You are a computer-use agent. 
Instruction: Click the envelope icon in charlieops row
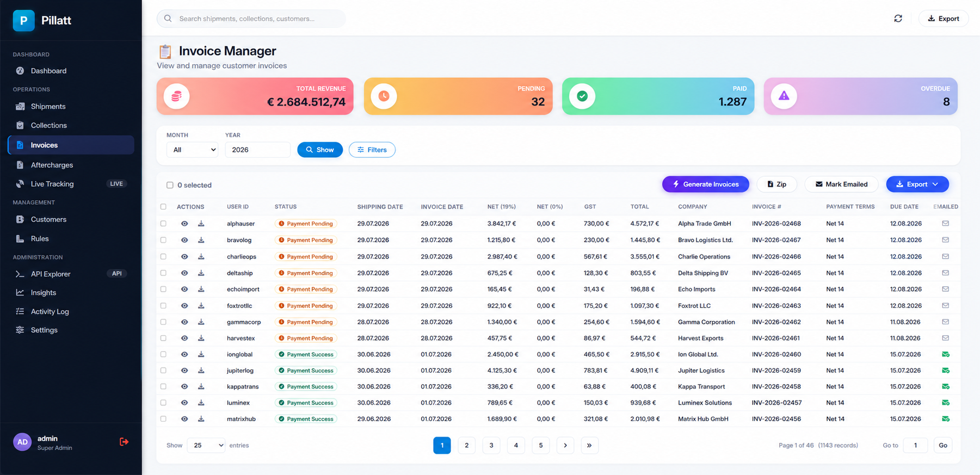pyautogui.click(x=946, y=256)
